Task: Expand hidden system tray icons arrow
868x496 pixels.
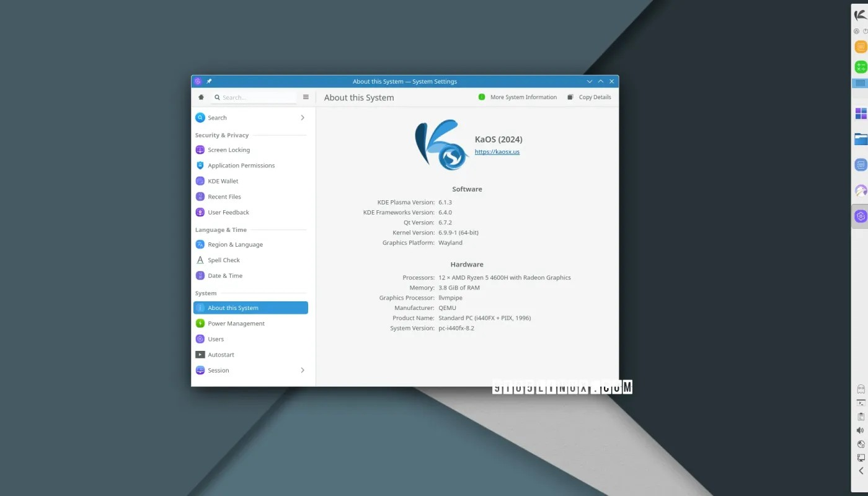Action: (x=861, y=471)
